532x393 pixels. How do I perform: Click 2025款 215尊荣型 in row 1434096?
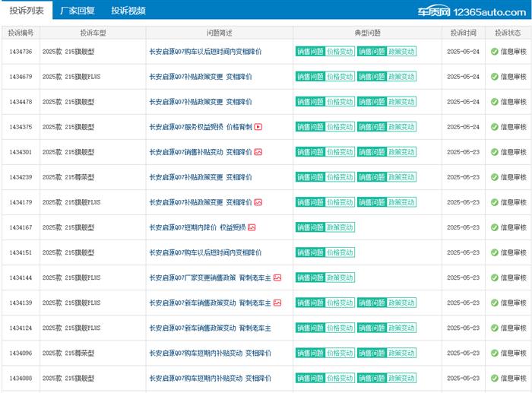coord(68,353)
